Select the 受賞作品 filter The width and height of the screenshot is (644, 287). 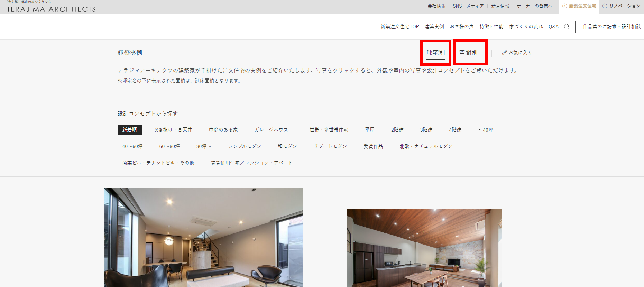(x=373, y=146)
